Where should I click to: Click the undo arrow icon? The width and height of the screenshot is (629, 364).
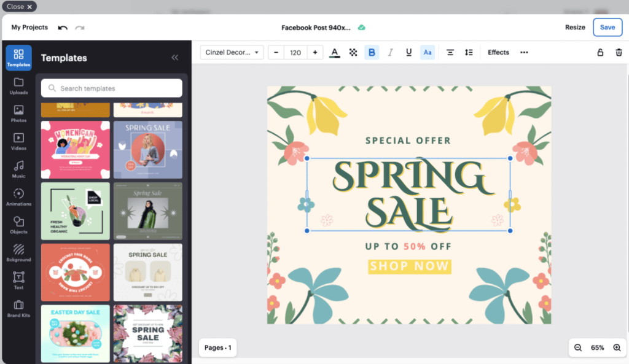pos(63,28)
